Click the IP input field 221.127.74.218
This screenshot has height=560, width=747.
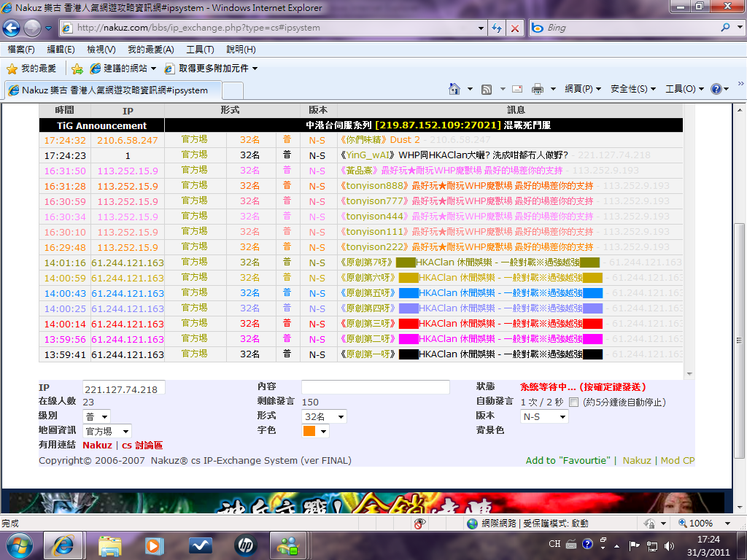(x=124, y=388)
